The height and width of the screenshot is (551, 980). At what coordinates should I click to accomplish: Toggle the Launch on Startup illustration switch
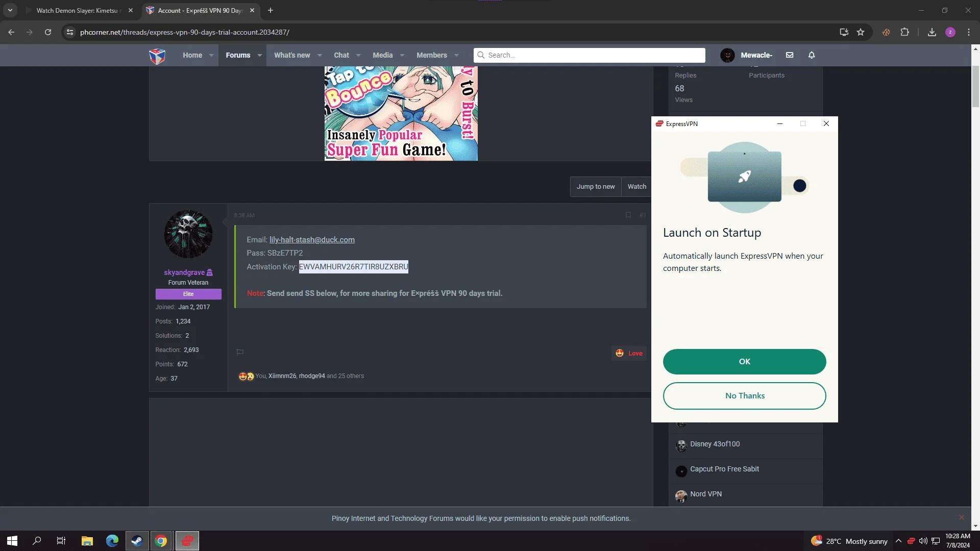(x=800, y=186)
